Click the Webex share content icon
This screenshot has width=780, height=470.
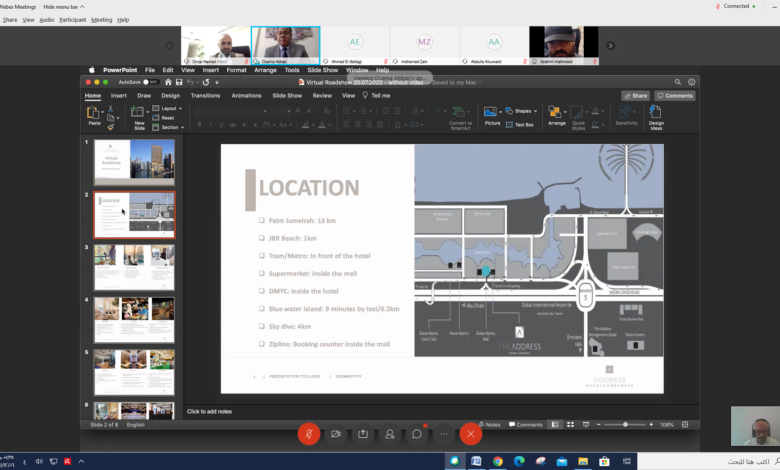363,433
